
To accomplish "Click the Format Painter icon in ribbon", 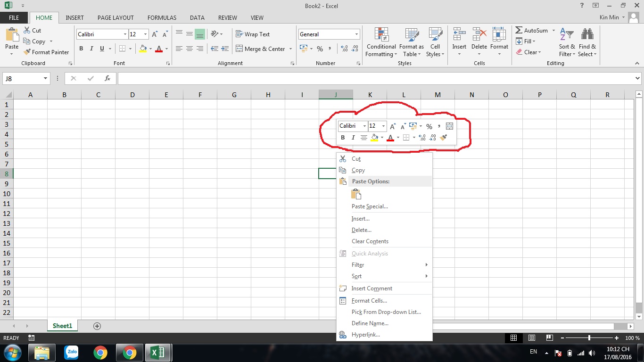I will (27, 52).
